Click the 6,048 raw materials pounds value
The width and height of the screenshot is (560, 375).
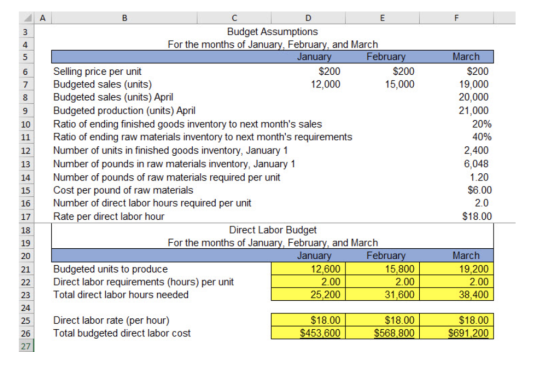click(476, 164)
